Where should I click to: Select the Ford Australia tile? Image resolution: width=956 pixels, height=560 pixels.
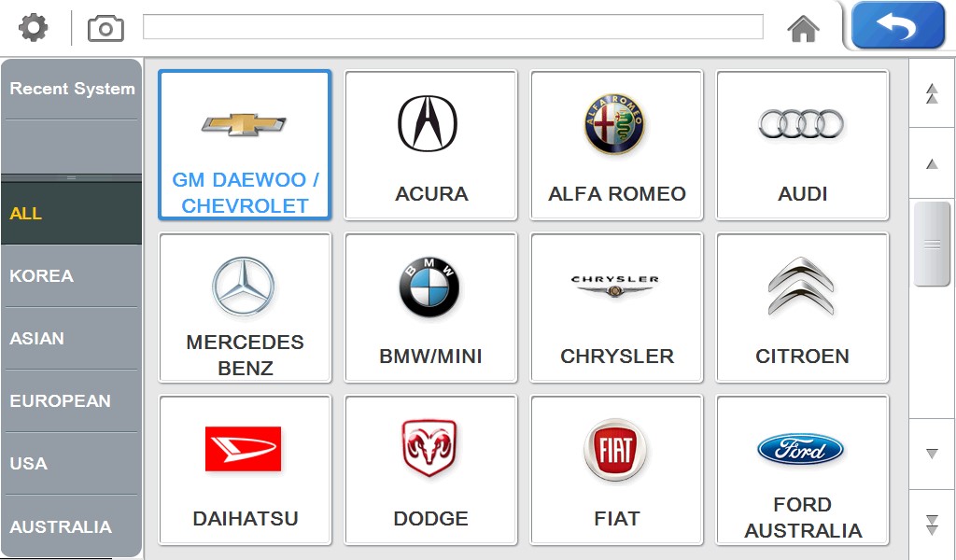tap(802, 469)
